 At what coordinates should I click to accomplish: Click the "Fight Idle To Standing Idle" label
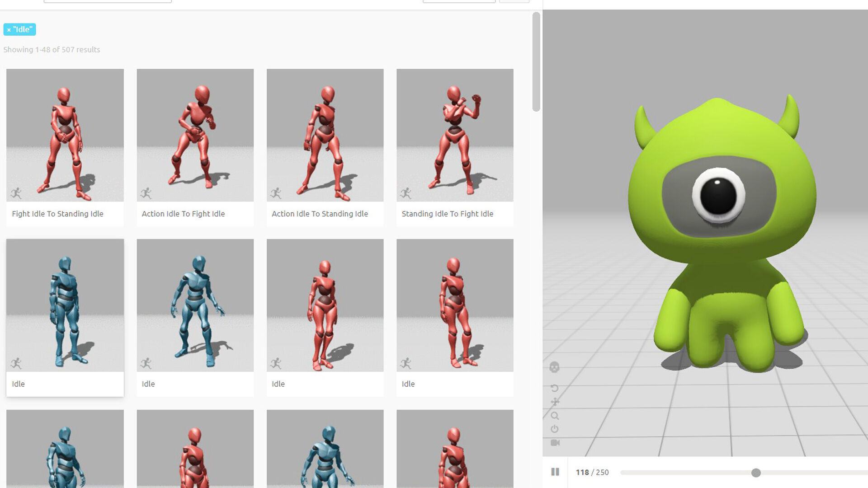(57, 214)
